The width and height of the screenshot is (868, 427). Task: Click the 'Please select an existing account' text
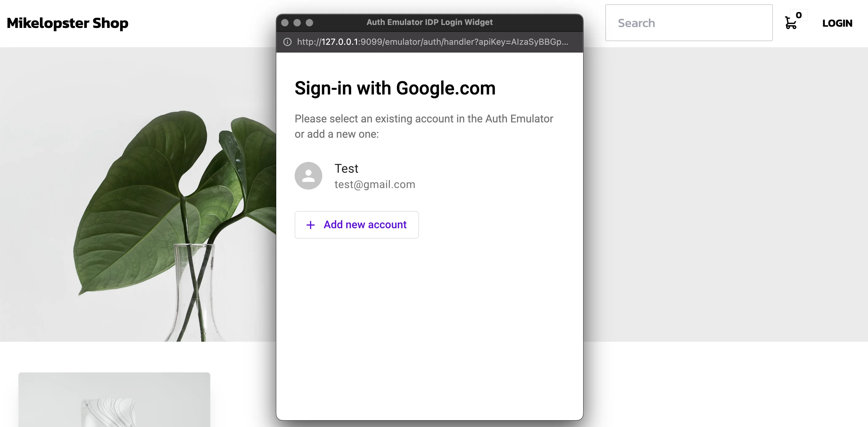424,126
